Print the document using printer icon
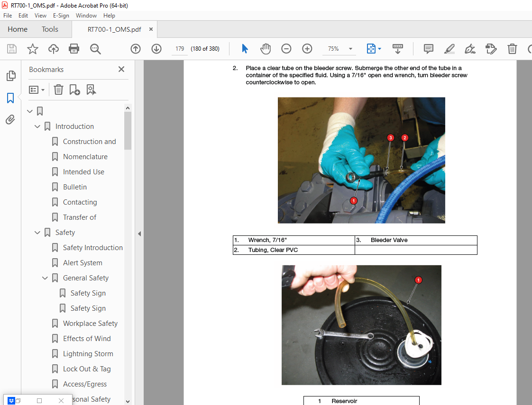532x405 pixels. tap(74, 49)
